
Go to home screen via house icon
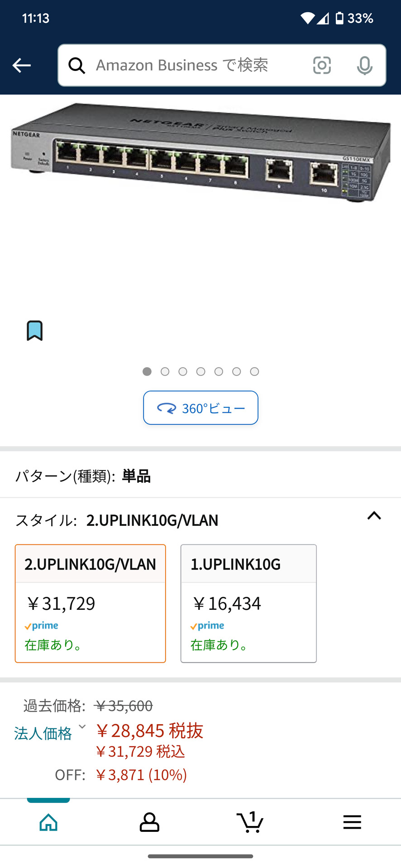(x=48, y=822)
